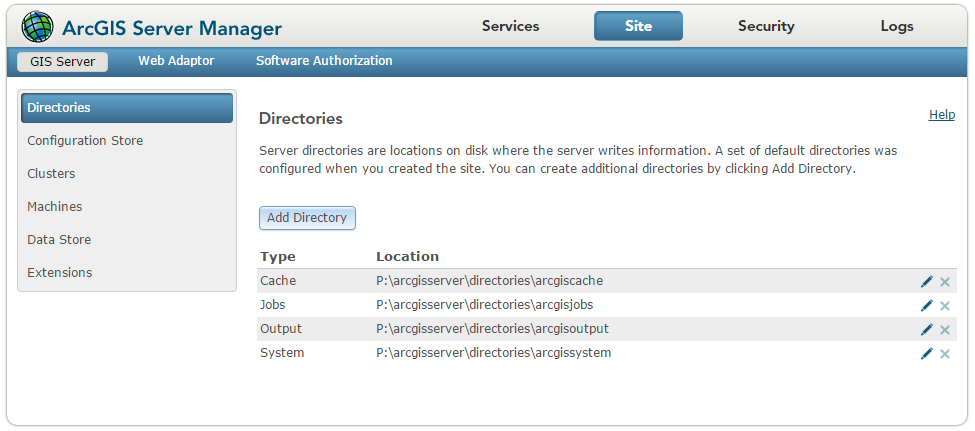Delete the System directory using X icon

[945, 354]
